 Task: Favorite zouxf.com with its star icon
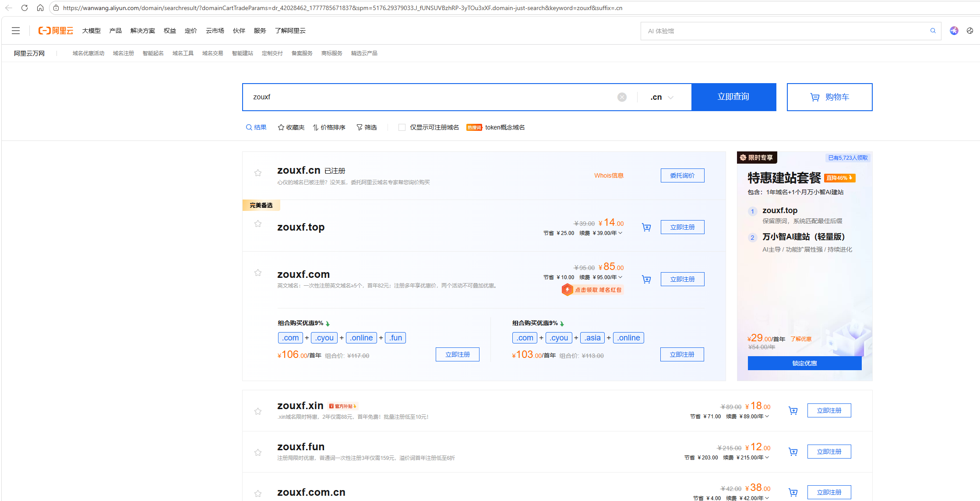click(258, 273)
